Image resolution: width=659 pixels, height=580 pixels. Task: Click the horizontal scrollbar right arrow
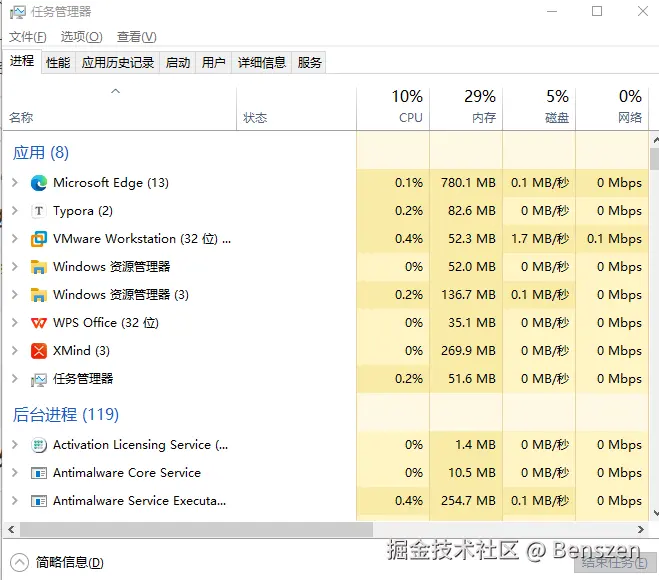coord(641,530)
